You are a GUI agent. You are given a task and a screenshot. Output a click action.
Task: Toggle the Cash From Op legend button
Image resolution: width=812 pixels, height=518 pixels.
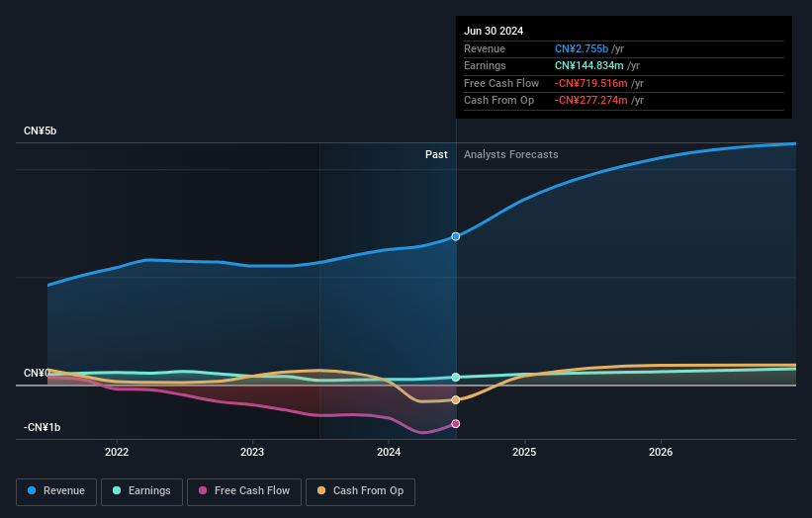(x=360, y=491)
